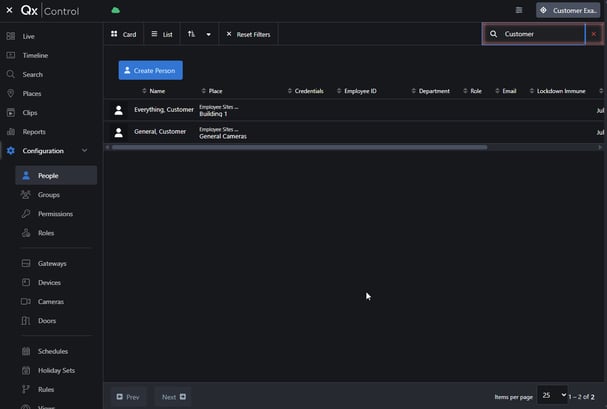Open the hamburger menu icon in header

coord(519,10)
